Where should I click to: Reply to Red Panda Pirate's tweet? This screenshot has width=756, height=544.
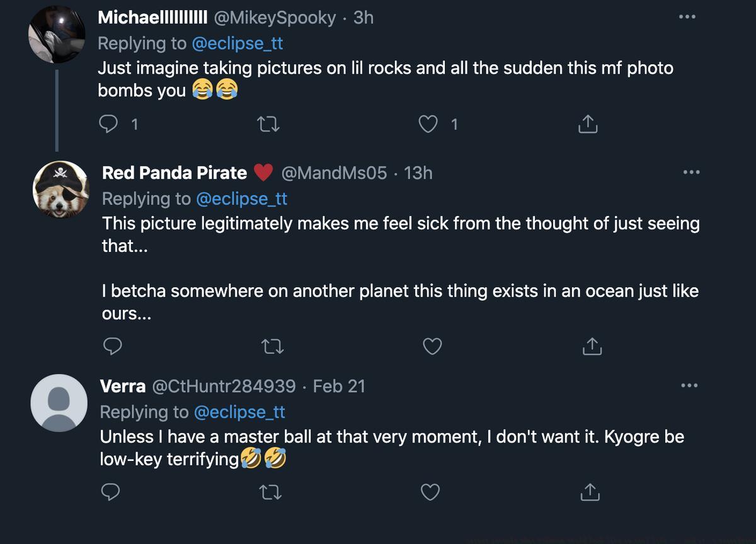click(112, 346)
